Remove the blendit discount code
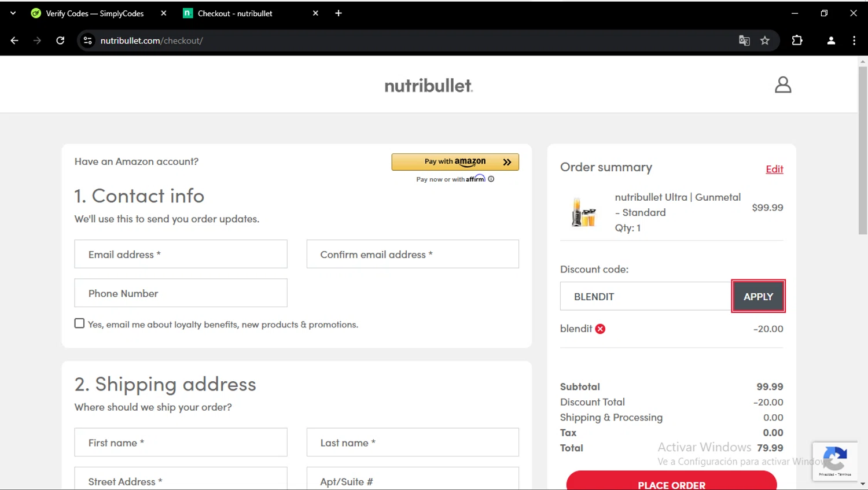 tap(600, 329)
